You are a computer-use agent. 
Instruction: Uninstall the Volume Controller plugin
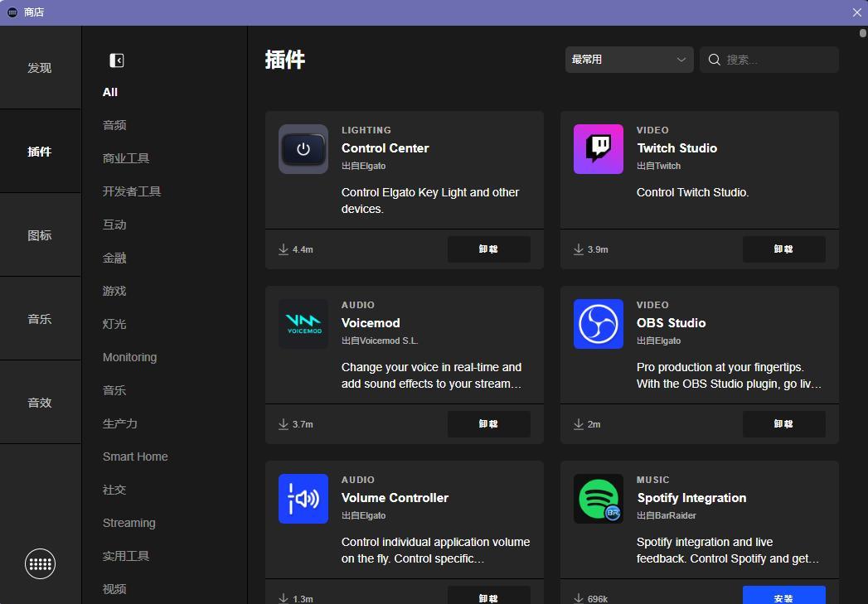pos(489,595)
